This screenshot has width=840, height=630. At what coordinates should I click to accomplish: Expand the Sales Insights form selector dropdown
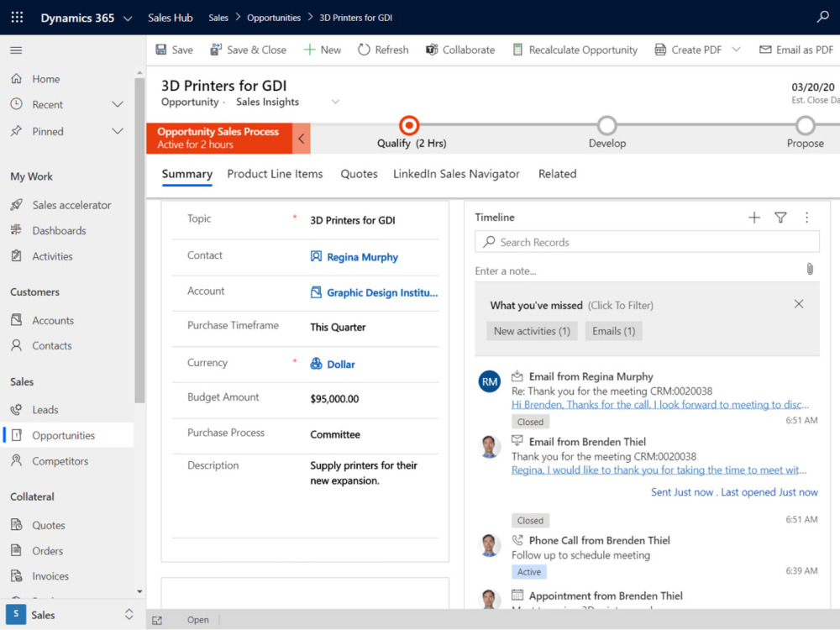(x=335, y=100)
